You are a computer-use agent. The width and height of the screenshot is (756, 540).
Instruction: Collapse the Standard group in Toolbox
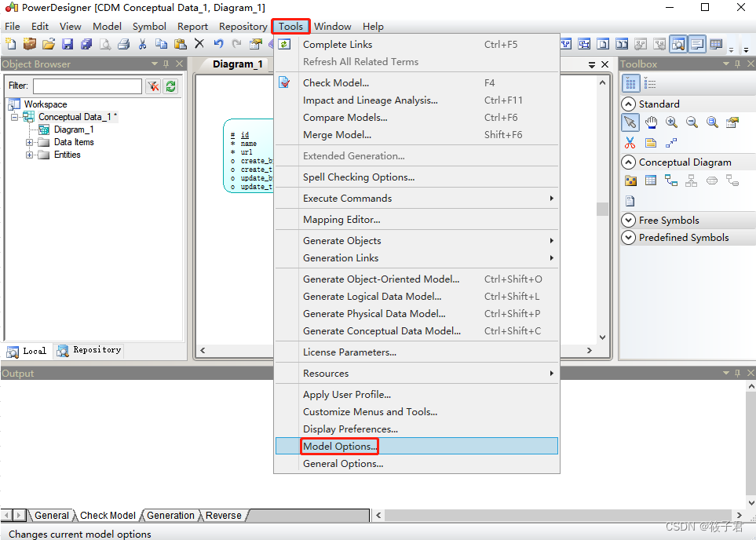coord(628,104)
